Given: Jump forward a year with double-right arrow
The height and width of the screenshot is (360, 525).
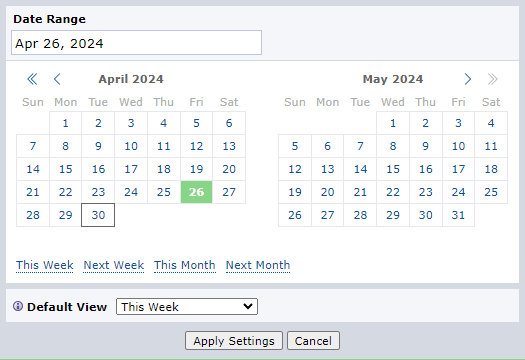Looking at the screenshot, I should click(492, 79).
